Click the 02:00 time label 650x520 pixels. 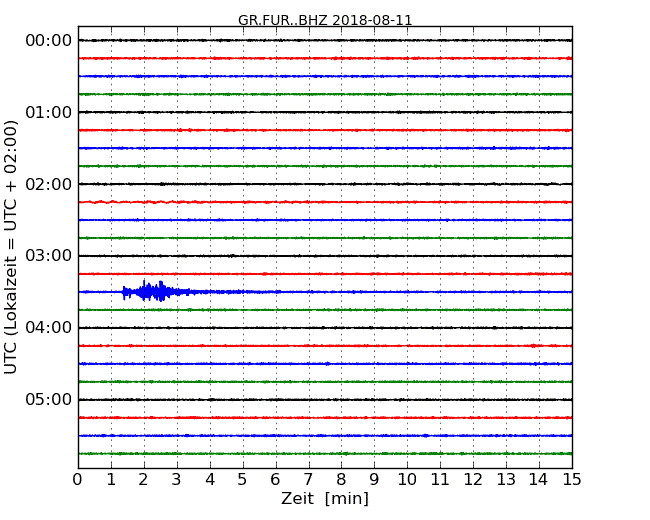tap(49, 184)
